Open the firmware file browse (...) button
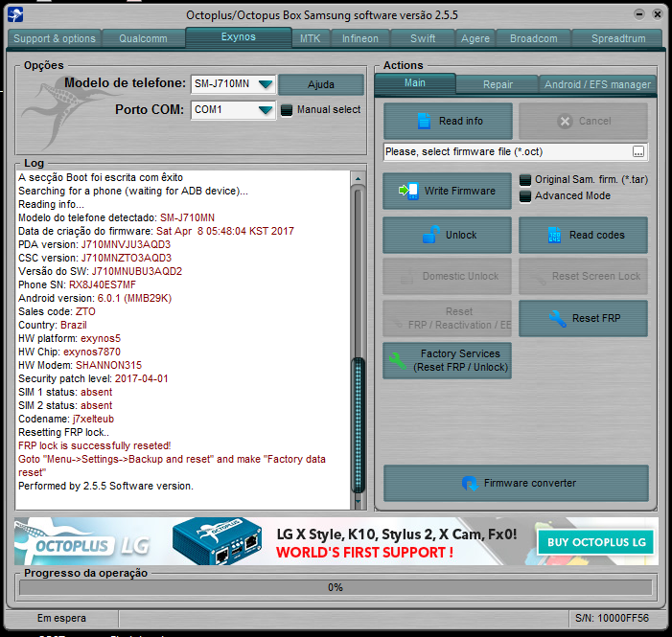Viewport: 672px width, 637px height. (638, 151)
